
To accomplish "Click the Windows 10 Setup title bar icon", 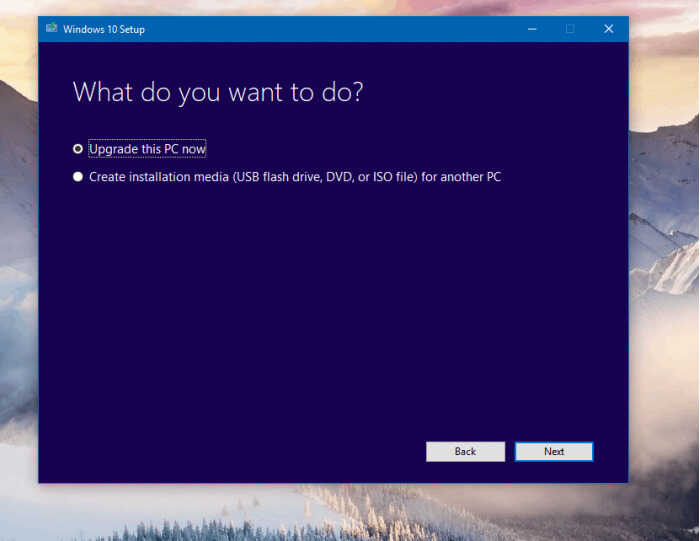I will (x=52, y=29).
